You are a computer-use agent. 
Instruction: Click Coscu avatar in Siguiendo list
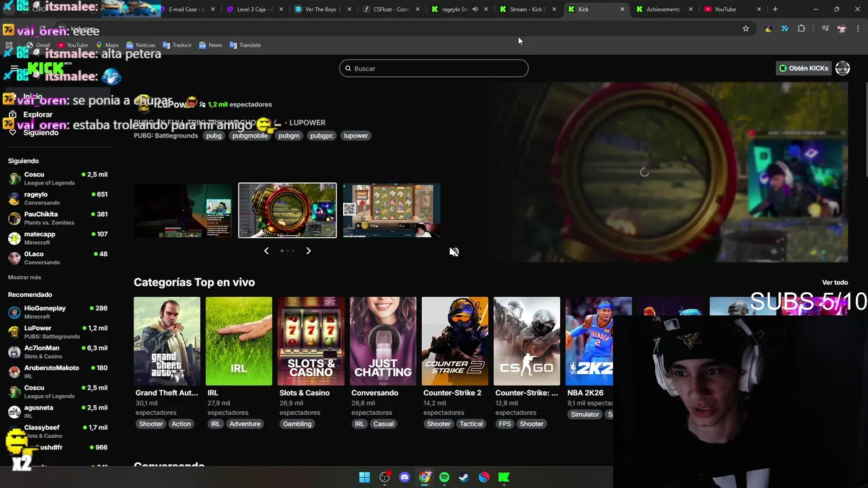click(14, 178)
